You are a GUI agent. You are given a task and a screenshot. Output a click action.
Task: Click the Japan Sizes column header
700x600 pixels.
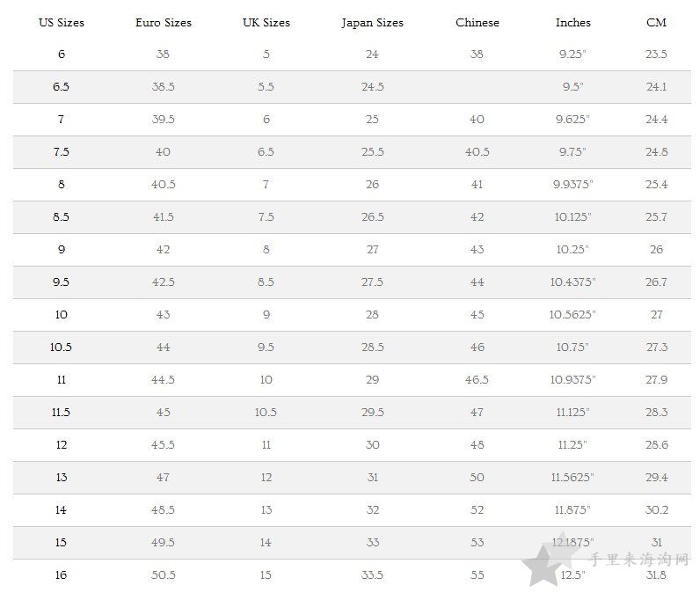point(372,23)
